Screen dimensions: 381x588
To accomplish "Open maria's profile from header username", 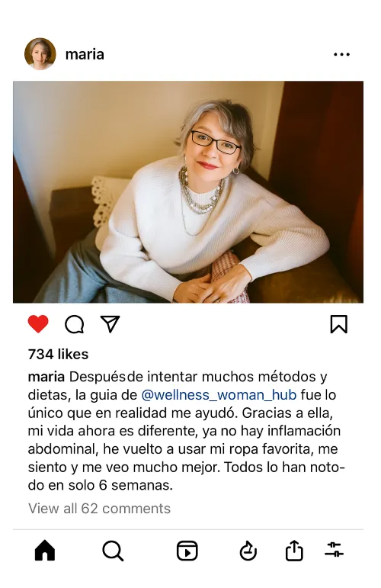I will 85,54.
